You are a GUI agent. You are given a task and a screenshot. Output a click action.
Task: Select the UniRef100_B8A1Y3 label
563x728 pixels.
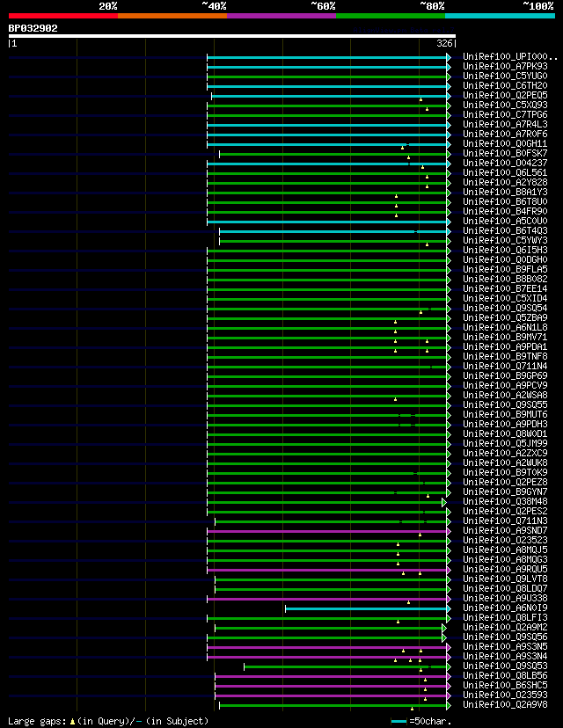point(506,193)
